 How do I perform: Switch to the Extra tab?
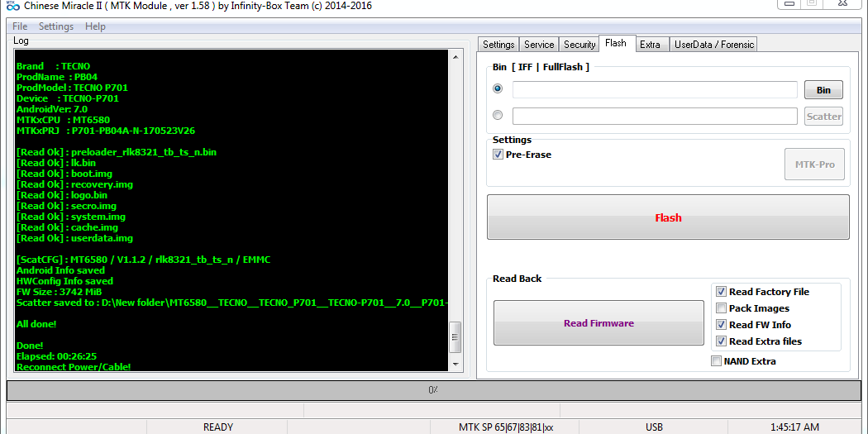(650, 45)
